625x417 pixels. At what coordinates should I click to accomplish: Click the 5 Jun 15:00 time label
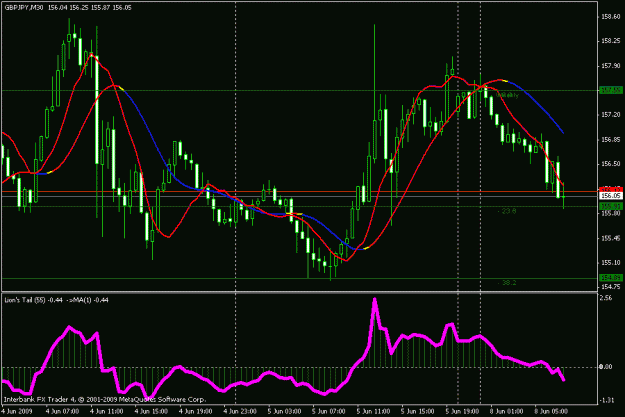tap(418, 411)
